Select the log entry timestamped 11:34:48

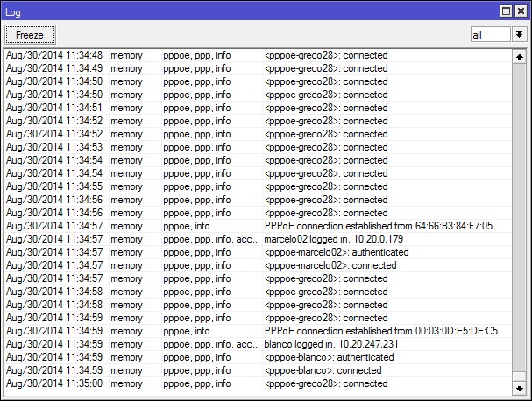pyautogui.click(x=259, y=55)
